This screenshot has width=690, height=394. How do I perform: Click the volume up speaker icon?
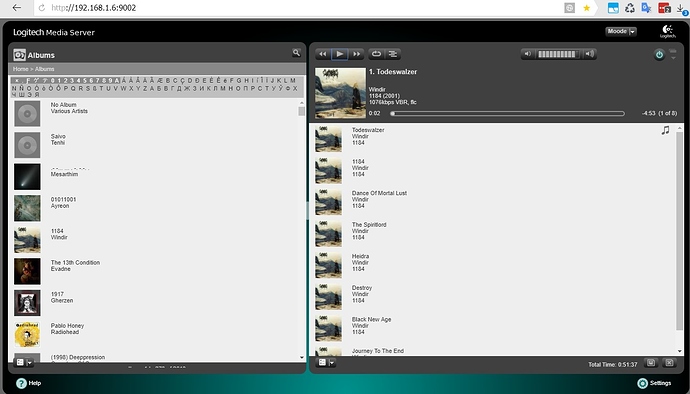pyautogui.click(x=589, y=54)
